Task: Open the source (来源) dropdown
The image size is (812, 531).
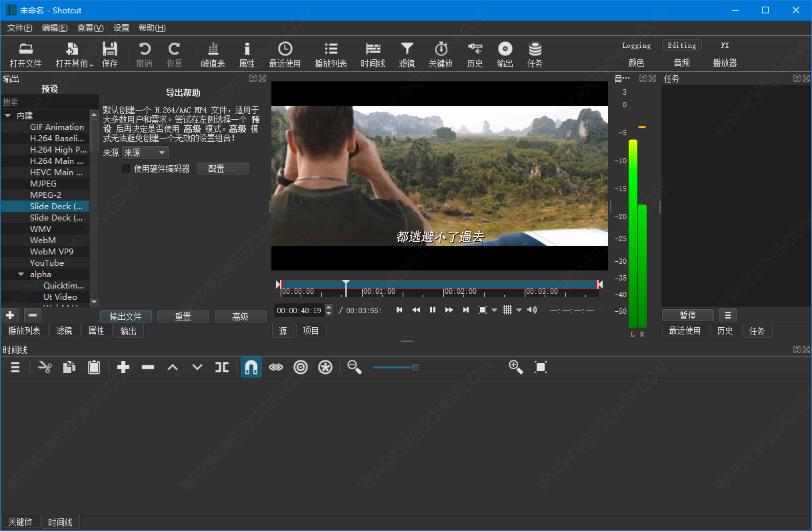Action: [145, 153]
